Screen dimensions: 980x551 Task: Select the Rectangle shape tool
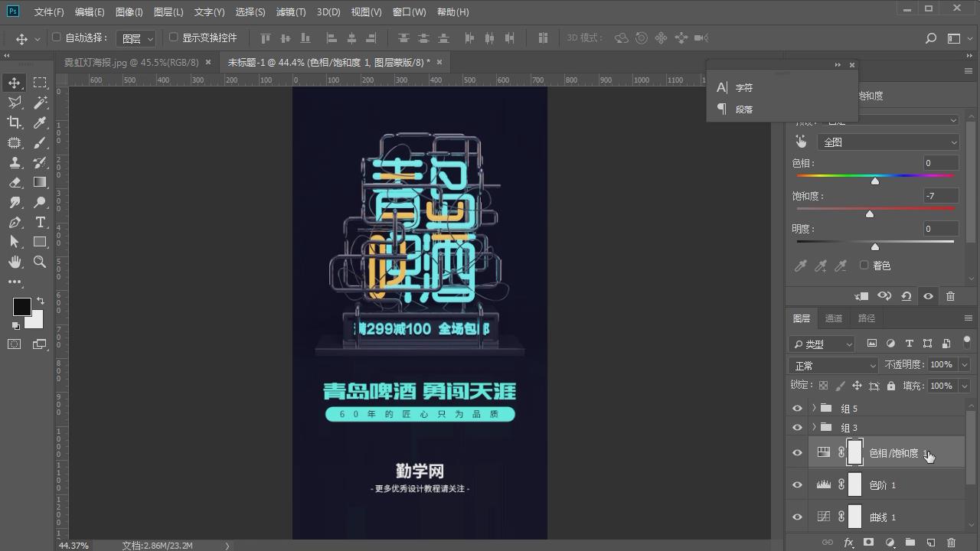pos(40,242)
